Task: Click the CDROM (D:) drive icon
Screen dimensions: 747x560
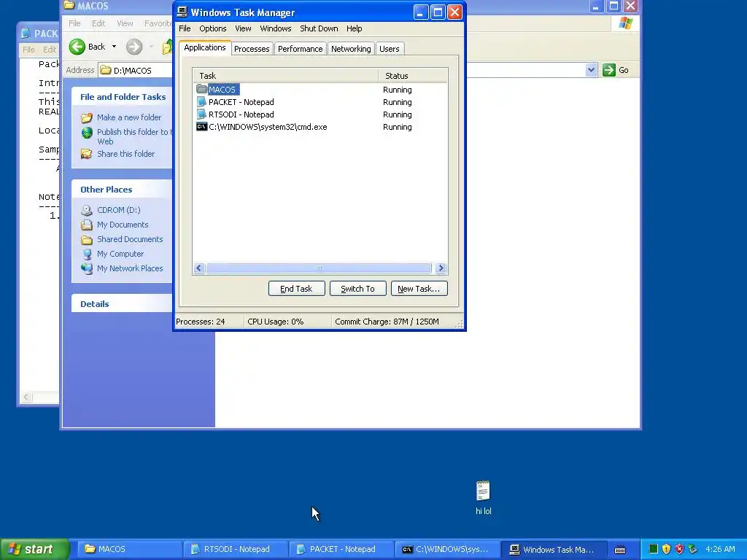Action: click(x=86, y=210)
